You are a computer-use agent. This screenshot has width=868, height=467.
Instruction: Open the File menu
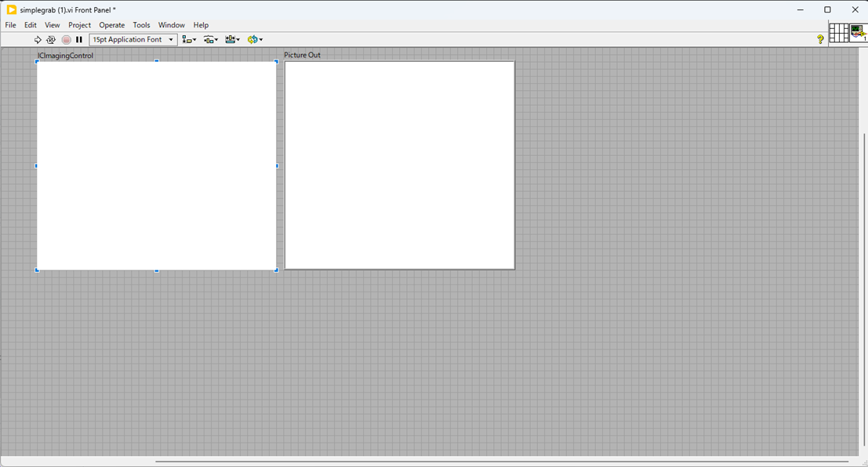(x=11, y=25)
